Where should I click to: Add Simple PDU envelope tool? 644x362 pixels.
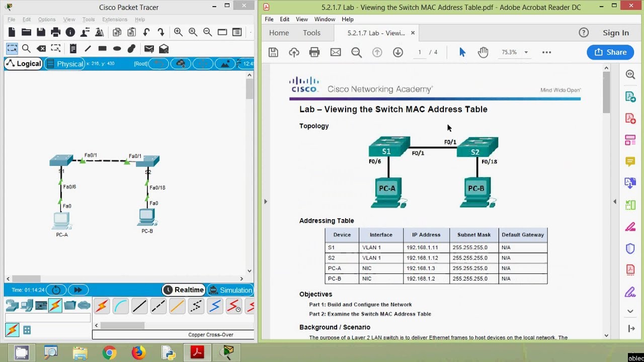(149, 49)
